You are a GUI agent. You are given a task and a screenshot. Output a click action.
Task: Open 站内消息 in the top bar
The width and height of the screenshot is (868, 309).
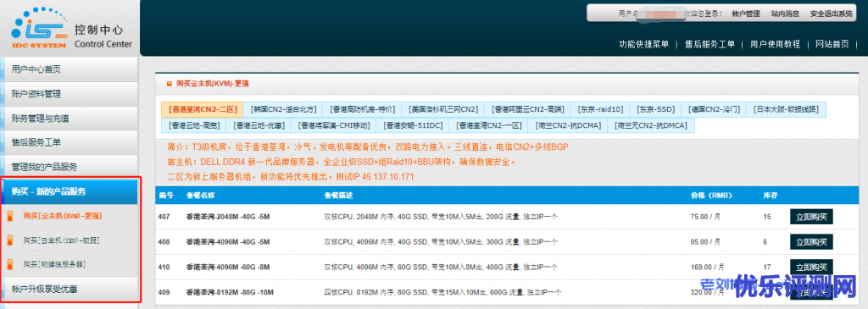(785, 14)
